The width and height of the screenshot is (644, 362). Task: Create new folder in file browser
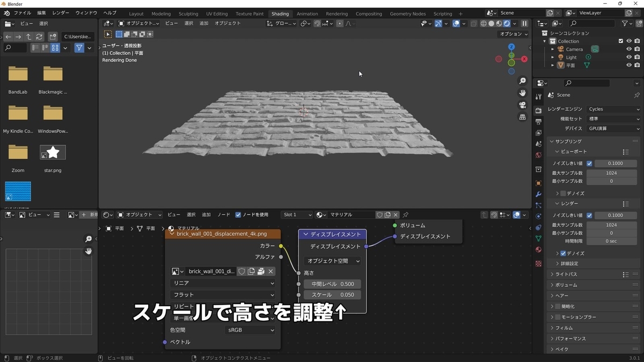[x=53, y=36]
